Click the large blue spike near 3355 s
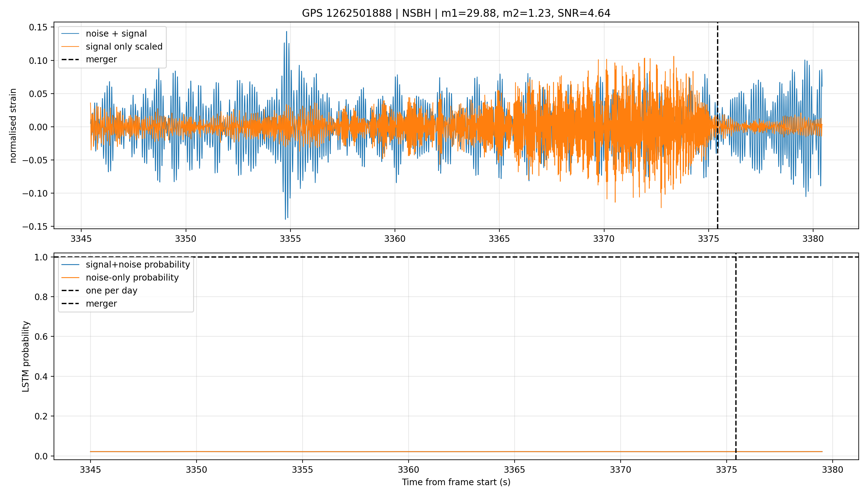This screenshot has height=496, width=868. pos(286,125)
